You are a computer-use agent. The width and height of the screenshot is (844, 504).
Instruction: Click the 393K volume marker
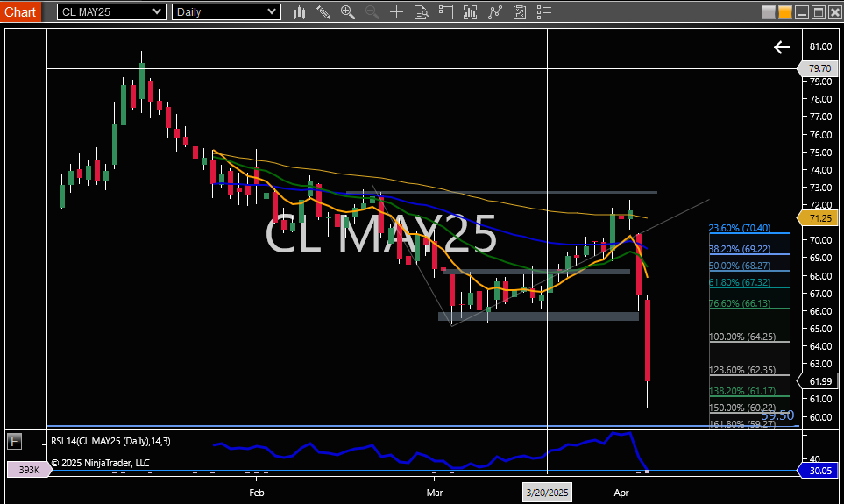tap(29, 470)
